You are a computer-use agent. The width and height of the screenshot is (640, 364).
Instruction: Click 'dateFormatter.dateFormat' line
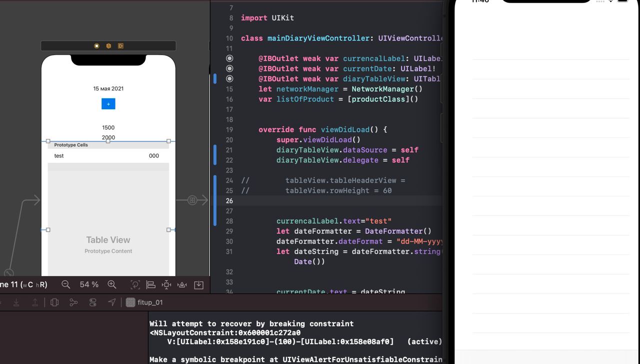[359, 241]
